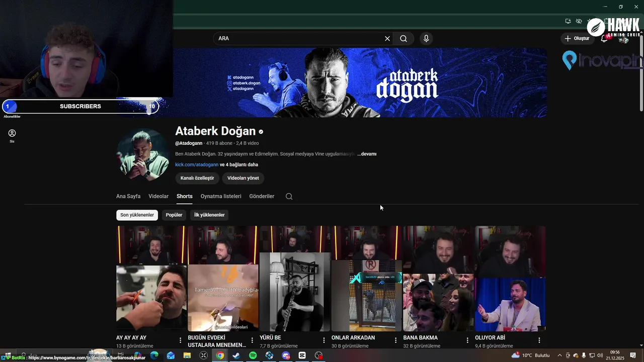Click the volume icon in system tray
The width and height of the screenshot is (644, 362).
point(600,355)
